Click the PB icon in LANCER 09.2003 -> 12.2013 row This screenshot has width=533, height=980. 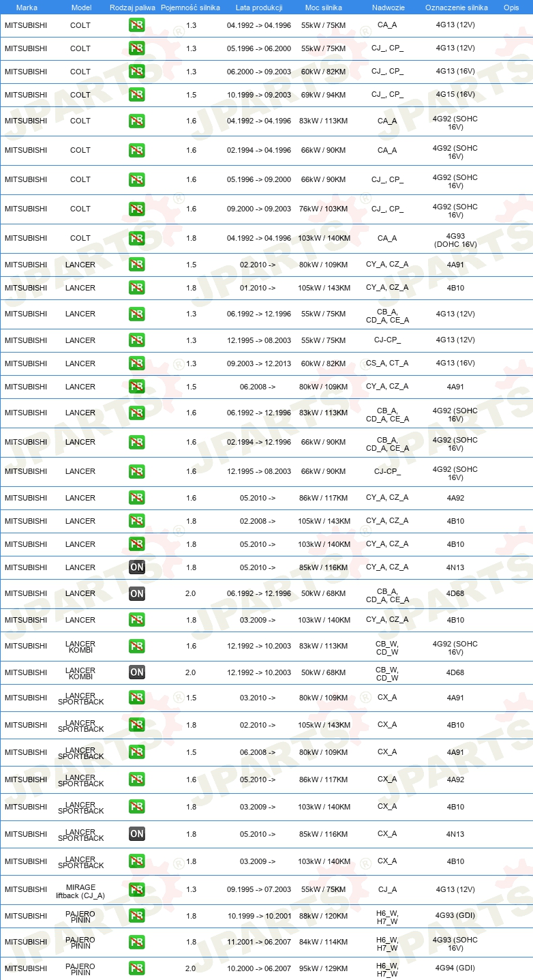tap(137, 363)
